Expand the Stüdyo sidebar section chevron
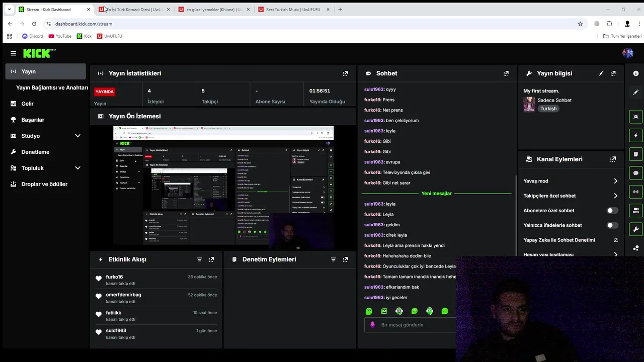Viewport: 644px width, 362px height. [77, 136]
